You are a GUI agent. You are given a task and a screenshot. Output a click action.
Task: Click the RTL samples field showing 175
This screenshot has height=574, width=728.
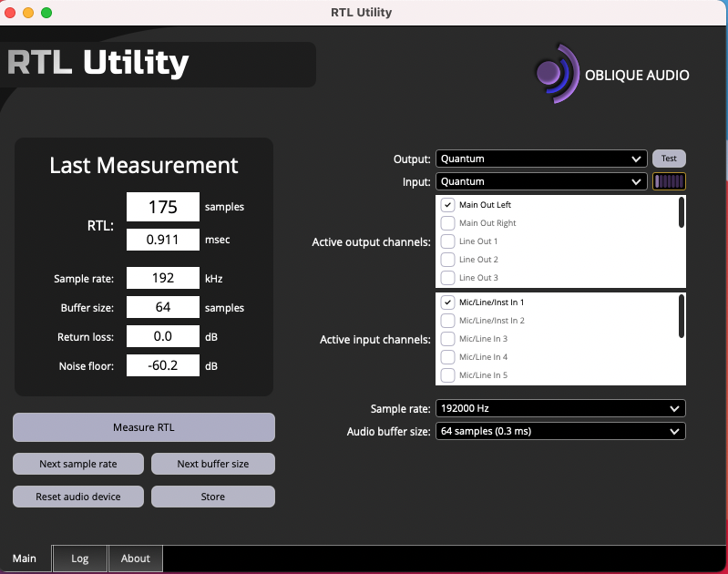tap(163, 207)
